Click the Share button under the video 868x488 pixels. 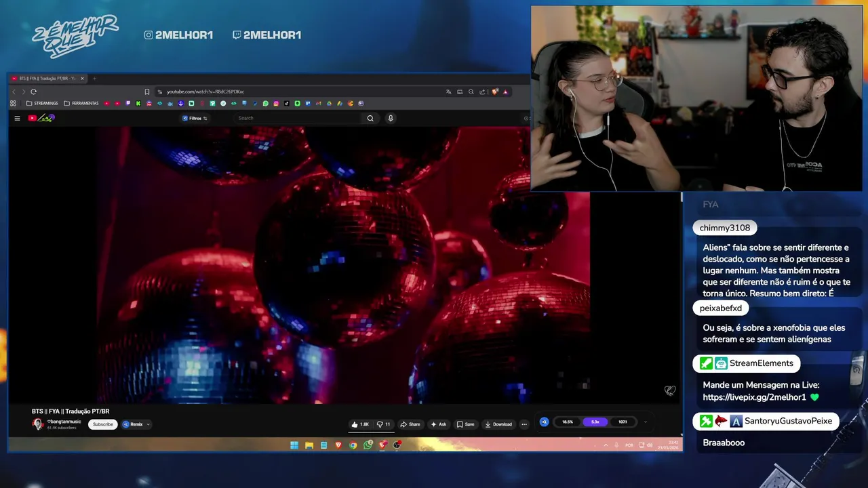410,424
